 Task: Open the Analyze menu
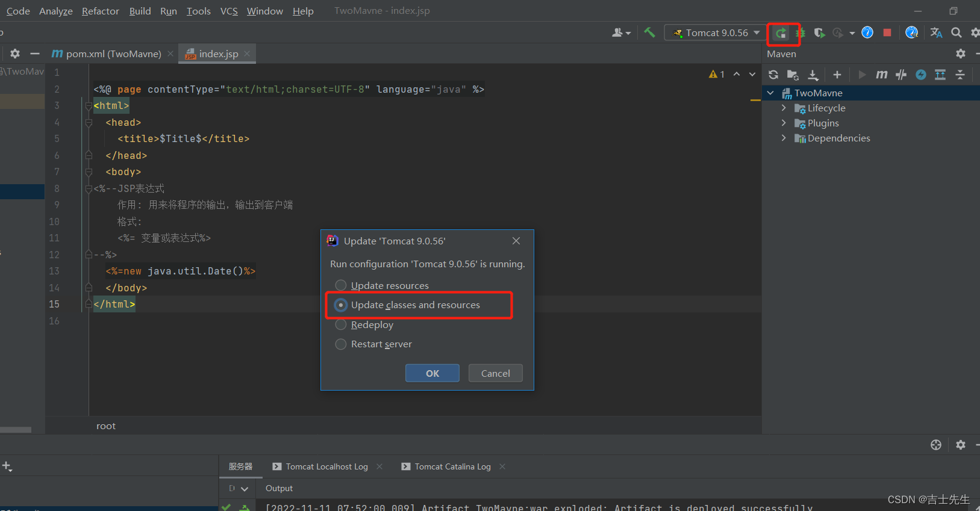pos(56,11)
